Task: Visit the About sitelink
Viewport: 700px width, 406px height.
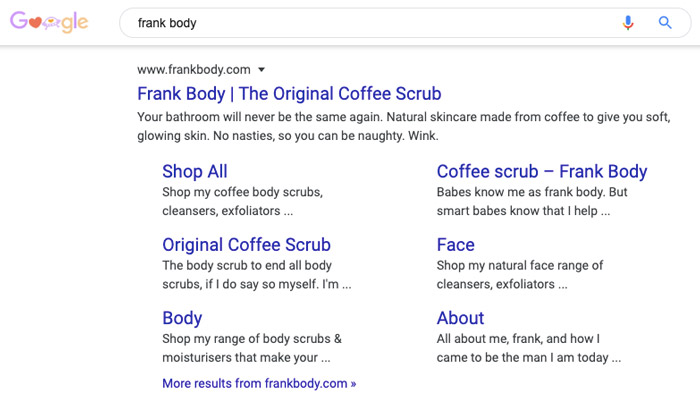Action: click(460, 318)
